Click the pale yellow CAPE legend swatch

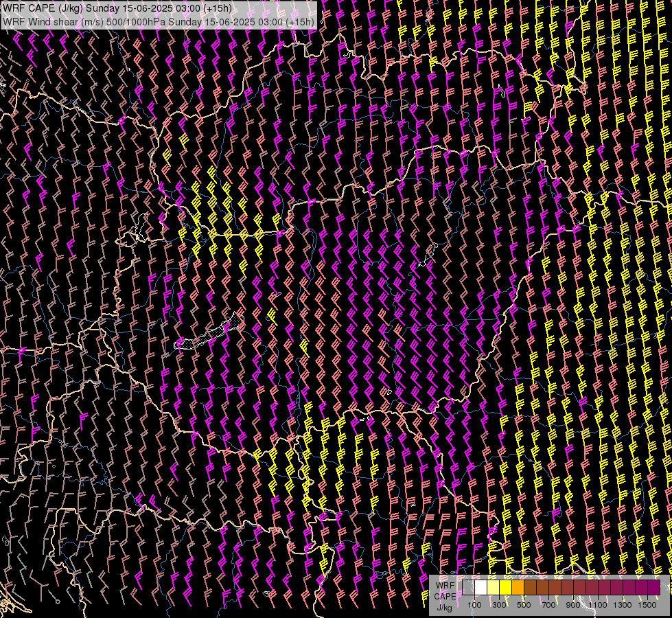click(494, 587)
